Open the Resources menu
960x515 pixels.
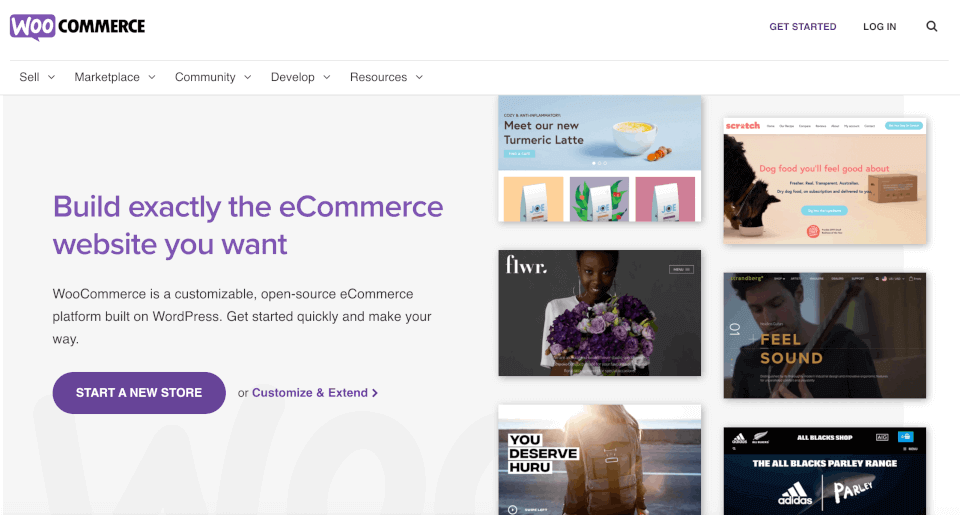[386, 77]
